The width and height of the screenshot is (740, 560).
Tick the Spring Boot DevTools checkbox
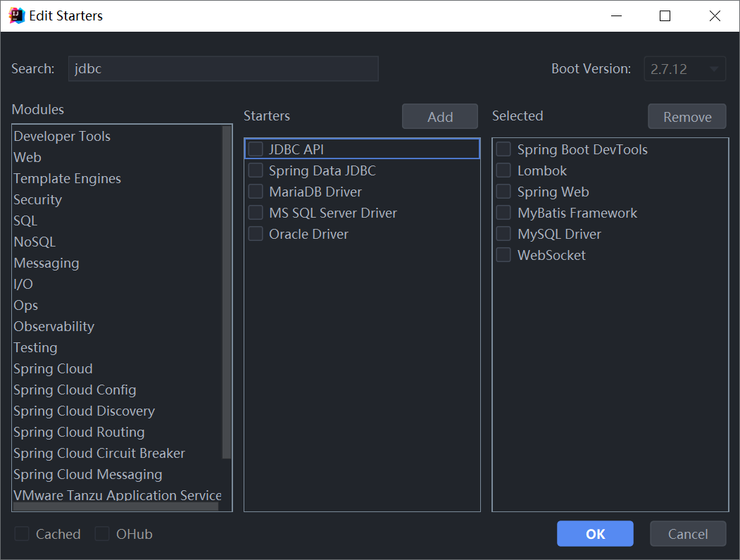coord(503,149)
